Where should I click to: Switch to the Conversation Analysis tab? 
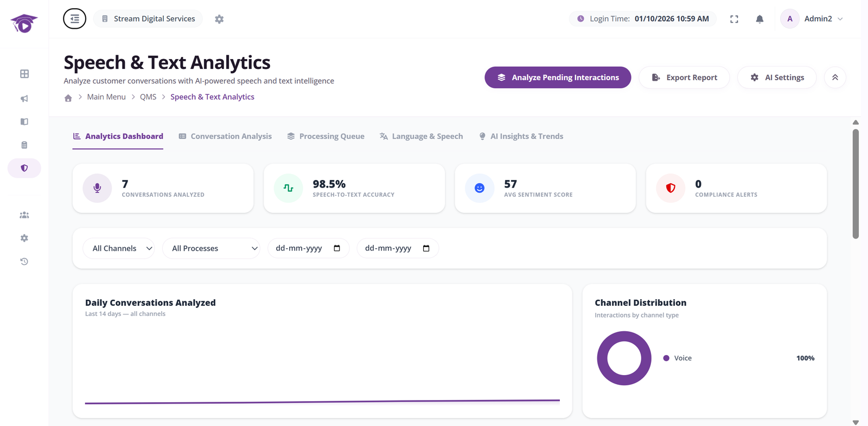(x=225, y=136)
